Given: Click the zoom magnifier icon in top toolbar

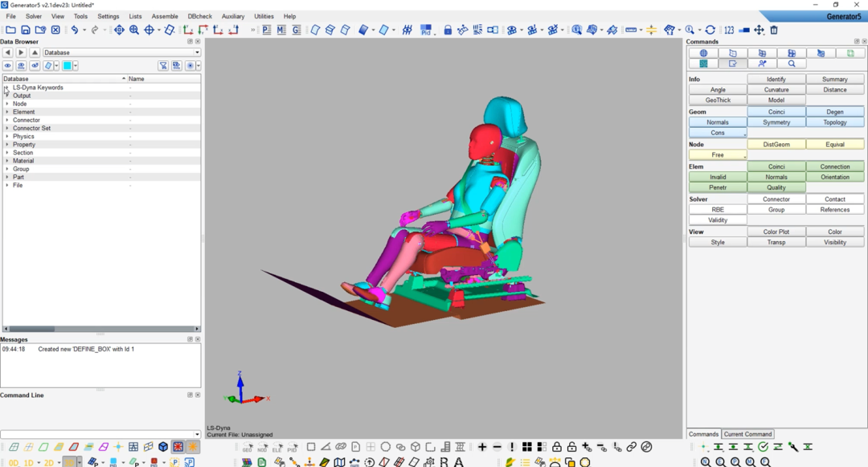Looking at the screenshot, I should (134, 30).
